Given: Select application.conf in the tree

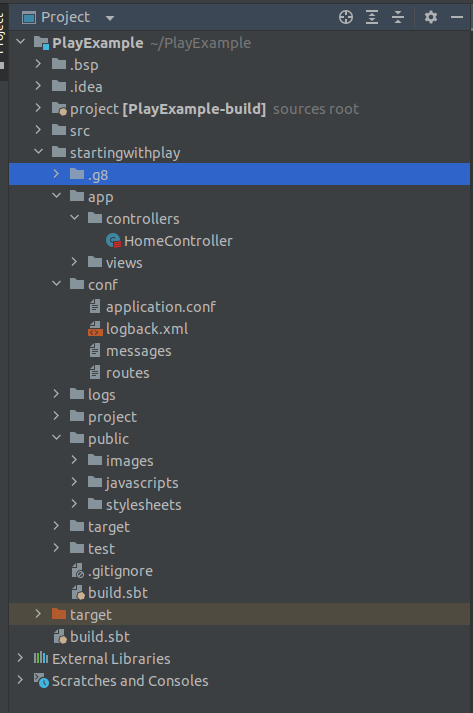Looking at the screenshot, I should click(161, 307).
